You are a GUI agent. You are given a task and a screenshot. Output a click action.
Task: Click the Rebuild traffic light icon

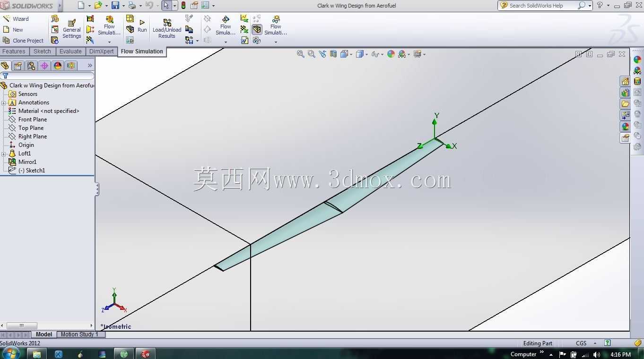[183, 6]
